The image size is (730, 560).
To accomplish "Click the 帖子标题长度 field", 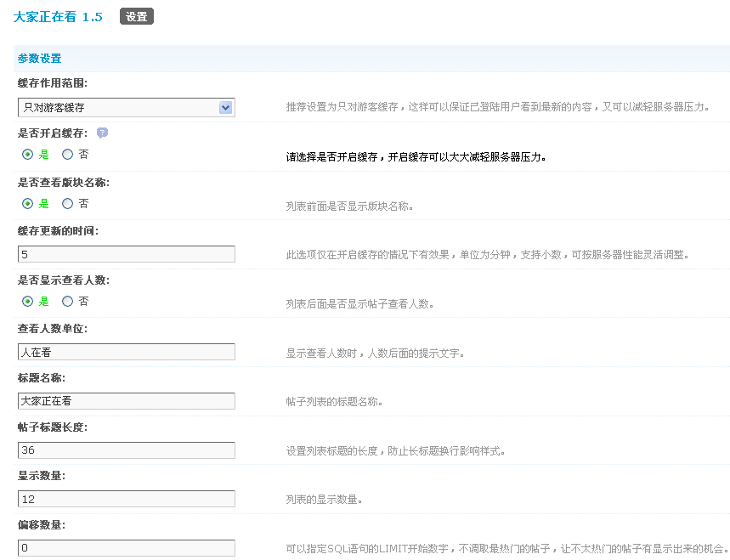I will pyautogui.click(x=126, y=450).
